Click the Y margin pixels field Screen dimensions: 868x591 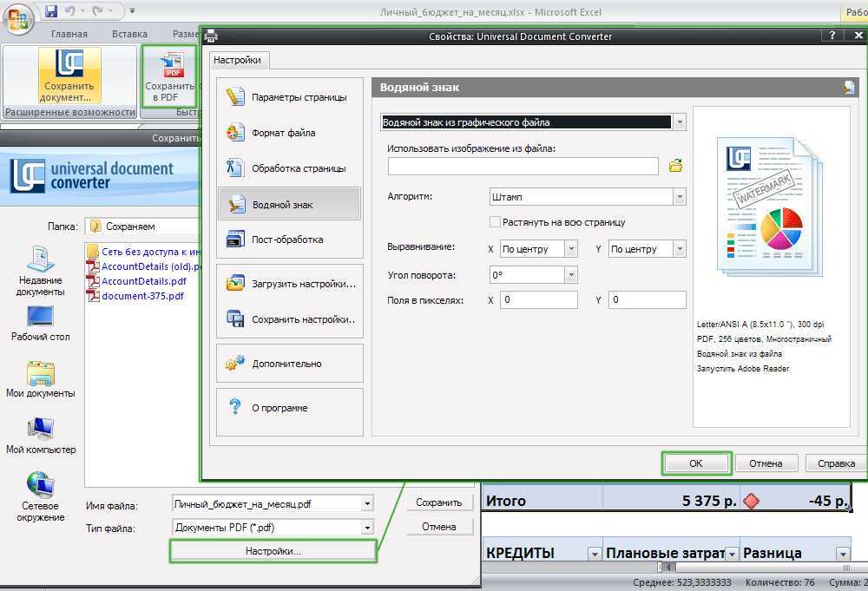point(648,299)
